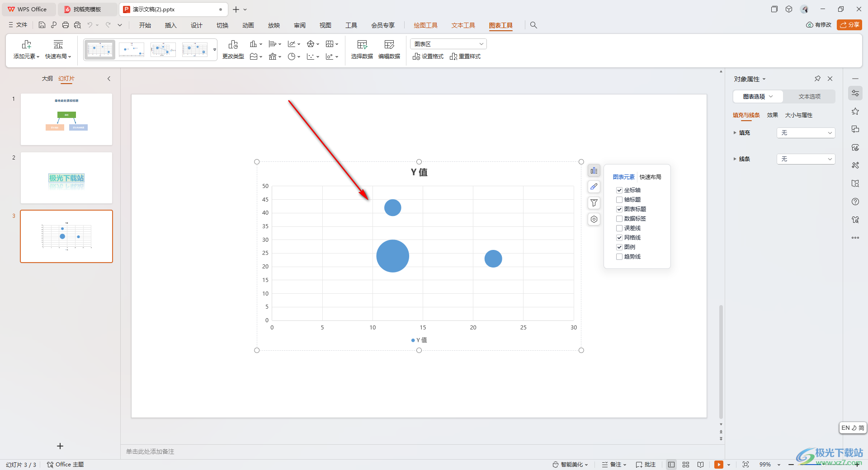Viewport: 868px width, 470px height.
Task: Open Size & Properties (大小与属性) section
Action: pos(799,115)
